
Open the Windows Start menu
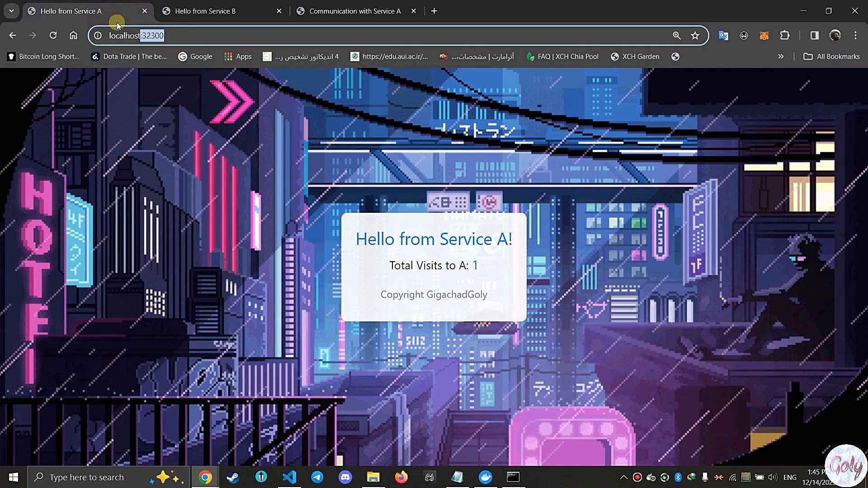click(14, 477)
